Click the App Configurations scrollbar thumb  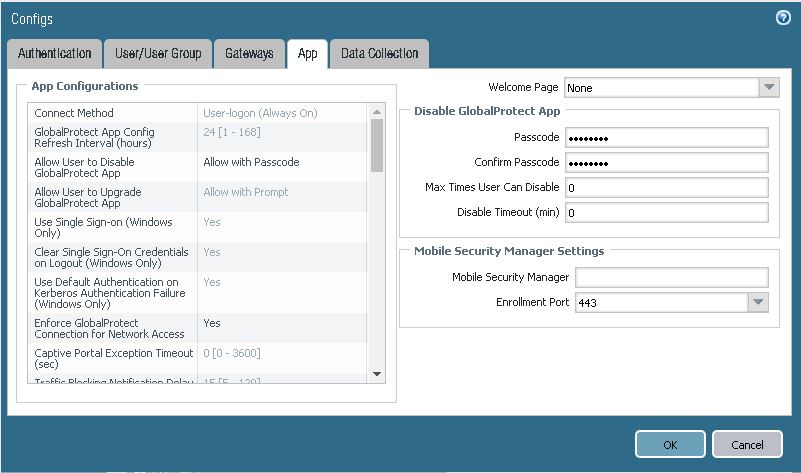(377, 146)
